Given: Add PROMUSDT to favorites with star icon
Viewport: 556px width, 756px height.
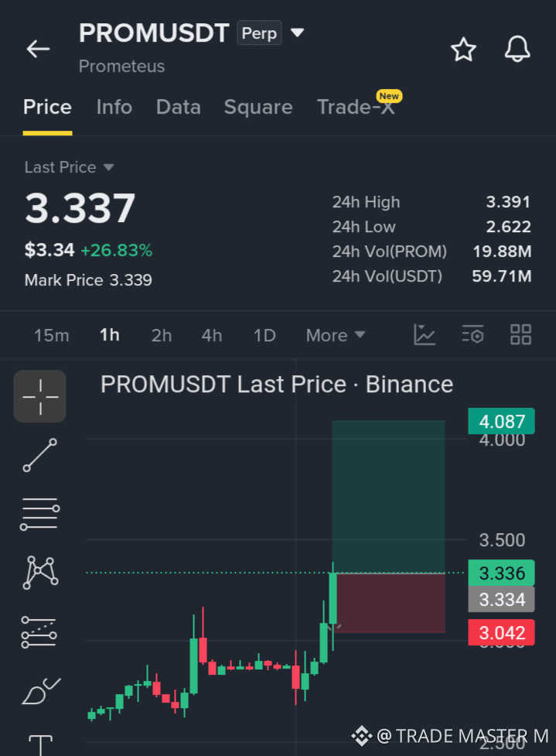Looking at the screenshot, I should pos(463,50).
